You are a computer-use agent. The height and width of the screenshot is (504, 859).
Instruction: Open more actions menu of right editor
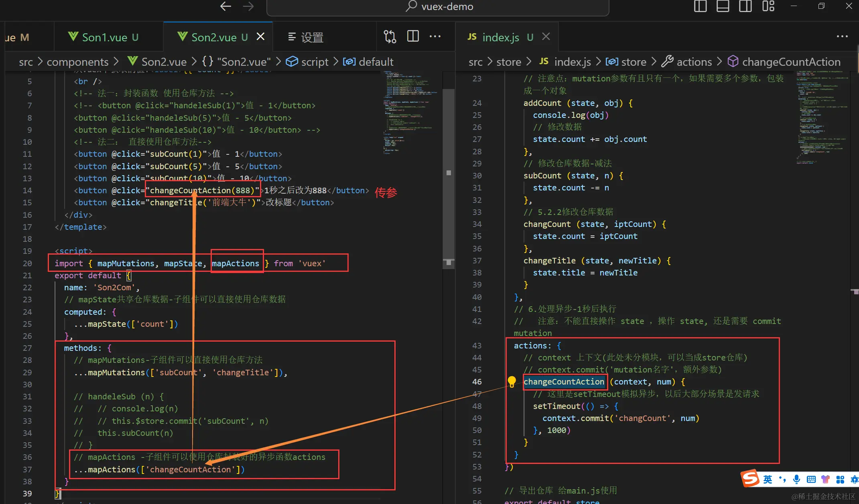[842, 36]
